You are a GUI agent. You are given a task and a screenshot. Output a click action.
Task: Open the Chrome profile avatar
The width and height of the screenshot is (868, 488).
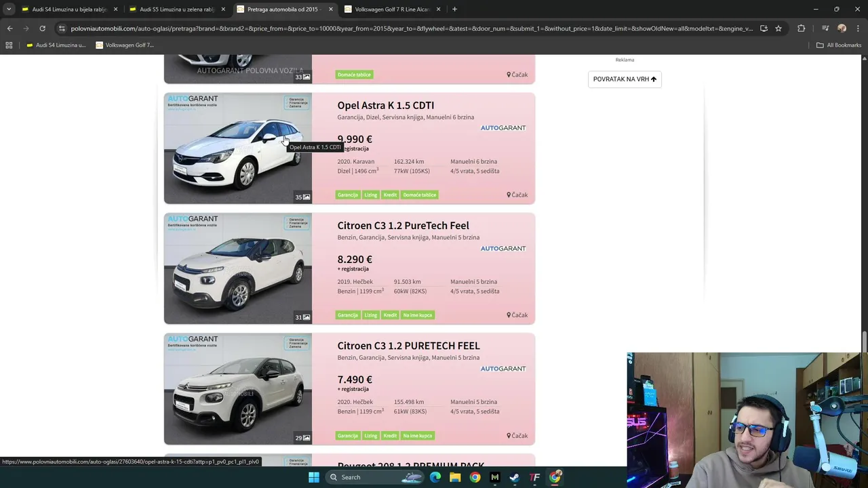point(842,28)
